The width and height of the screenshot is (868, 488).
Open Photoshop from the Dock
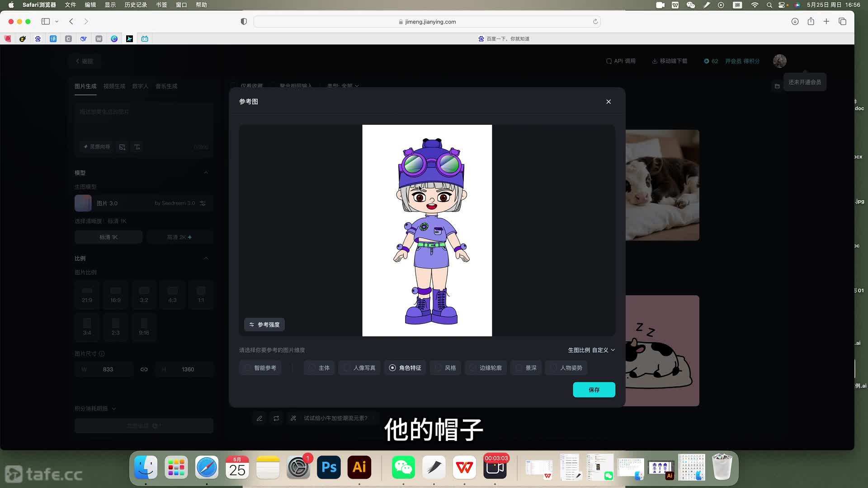pos(329,467)
